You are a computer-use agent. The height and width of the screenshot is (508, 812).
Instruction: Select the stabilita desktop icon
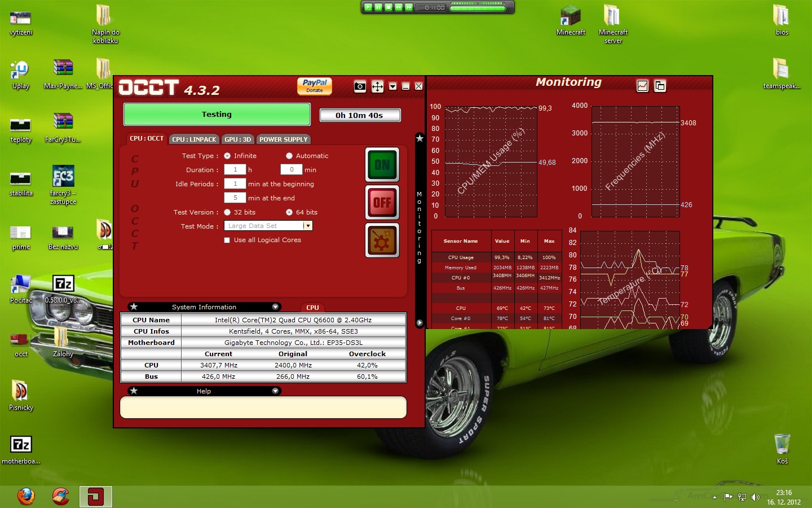click(21, 184)
